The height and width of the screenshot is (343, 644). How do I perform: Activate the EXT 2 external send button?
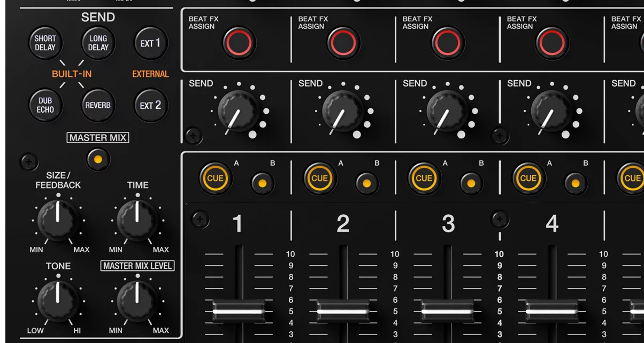click(x=151, y=105)
